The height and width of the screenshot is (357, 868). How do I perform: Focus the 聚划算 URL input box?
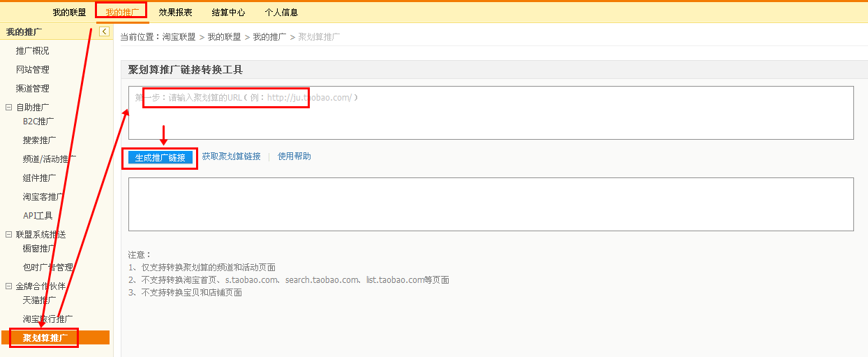pos(491,112)
